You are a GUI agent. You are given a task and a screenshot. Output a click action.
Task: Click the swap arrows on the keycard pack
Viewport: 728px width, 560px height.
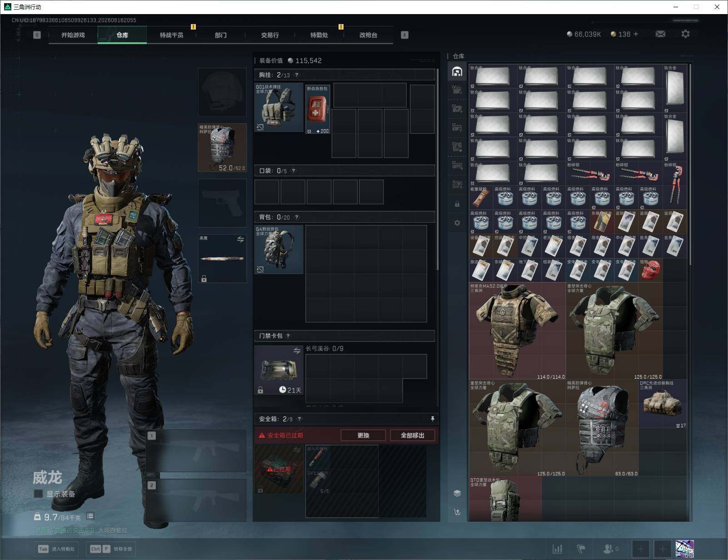pos(297,350)
